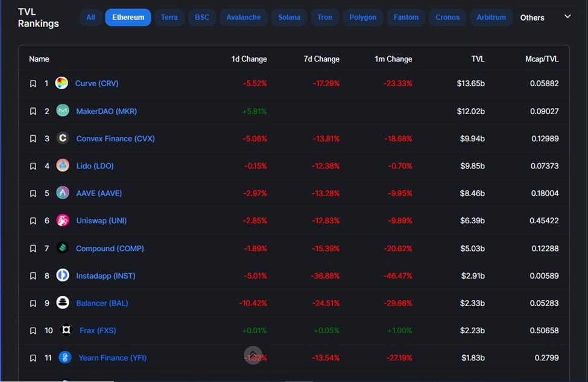Sort by the 7d Change column

321,59
